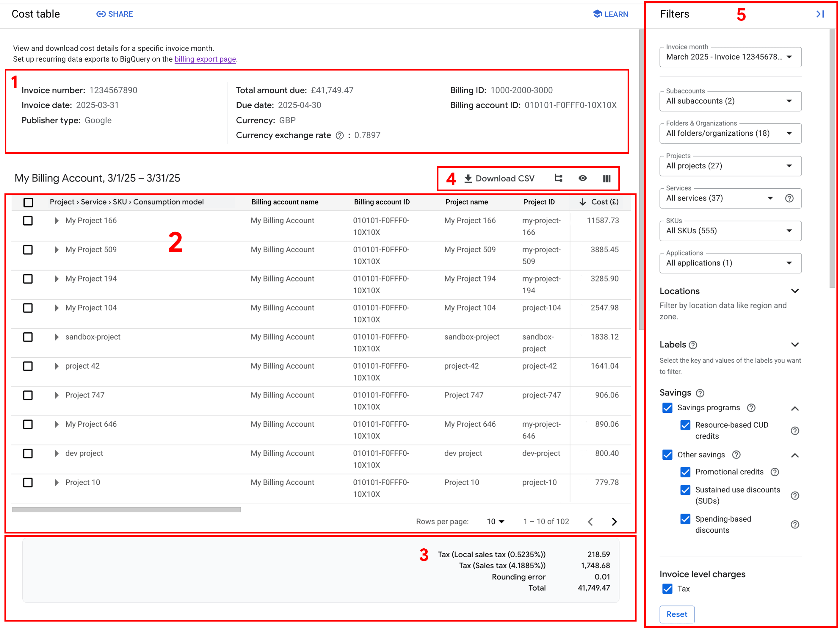Open the billing export page link

[x=205, y=59]
